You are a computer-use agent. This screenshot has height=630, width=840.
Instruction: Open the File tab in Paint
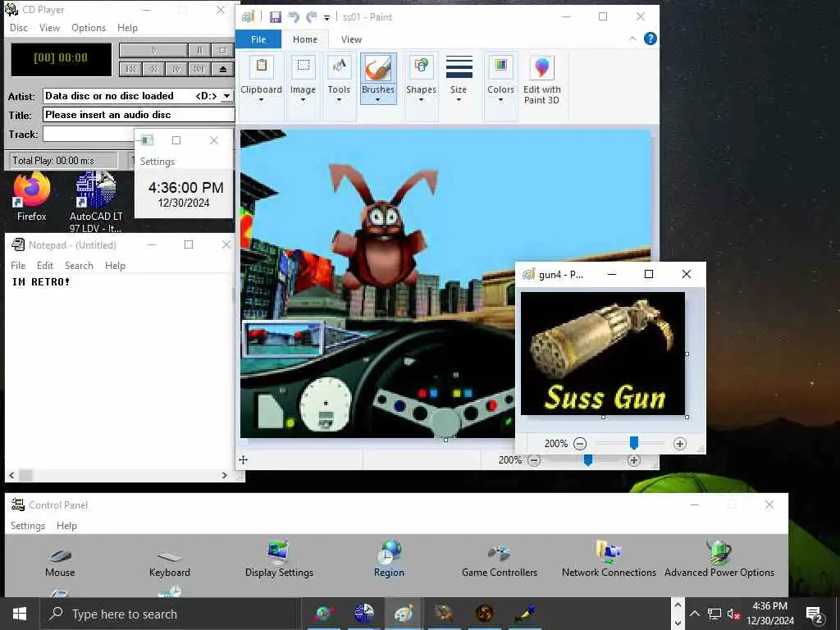258,39
